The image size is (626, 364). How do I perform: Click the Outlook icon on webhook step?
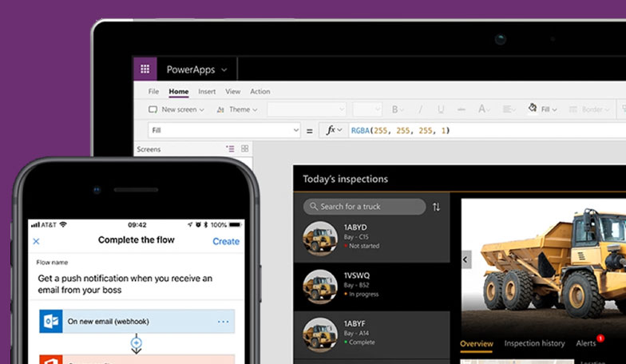[51, 322]
